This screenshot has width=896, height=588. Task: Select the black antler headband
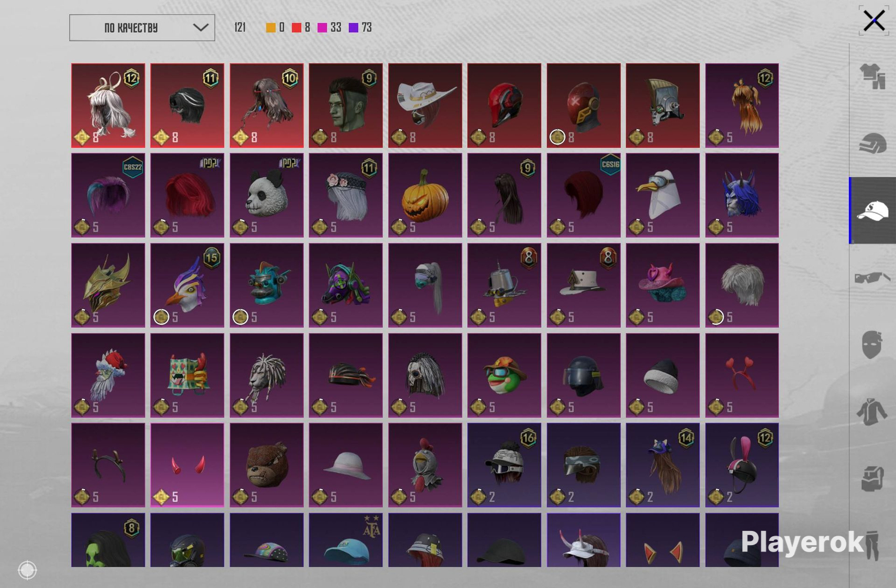(x=108, y=465)
